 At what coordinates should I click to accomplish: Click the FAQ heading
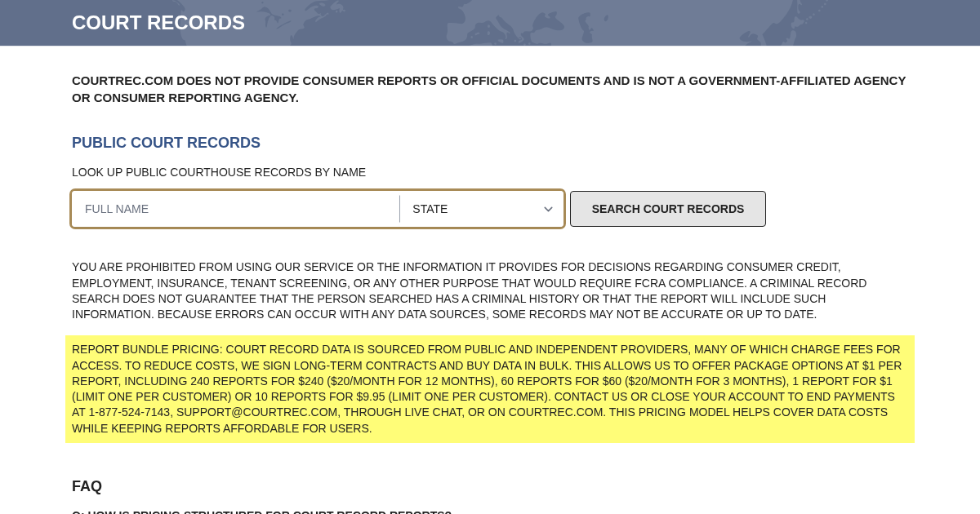(87, 486)
